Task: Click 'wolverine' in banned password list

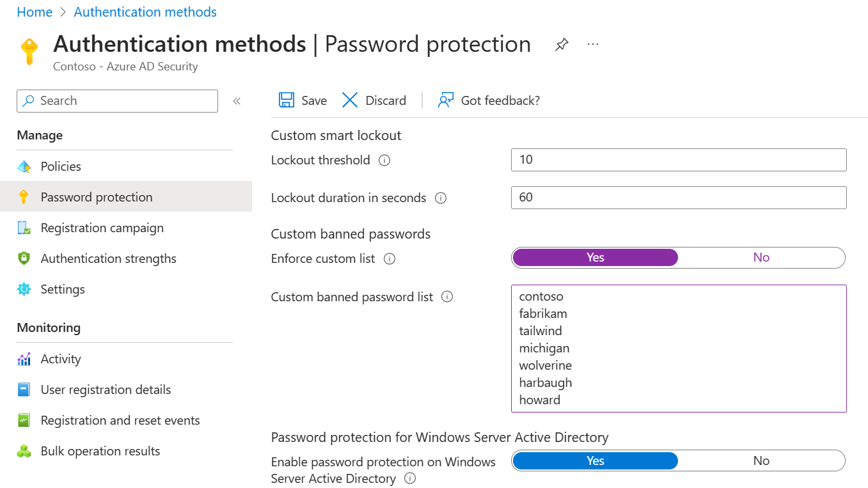Action: tap(546, 366)
